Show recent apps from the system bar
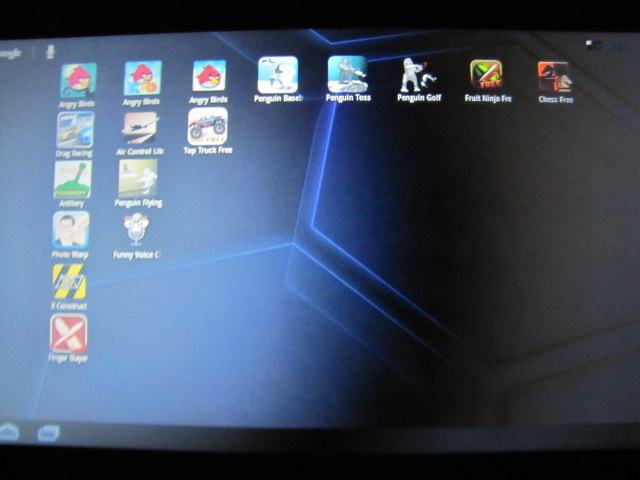Screen dimensions: 640x480 coord(48,433)
